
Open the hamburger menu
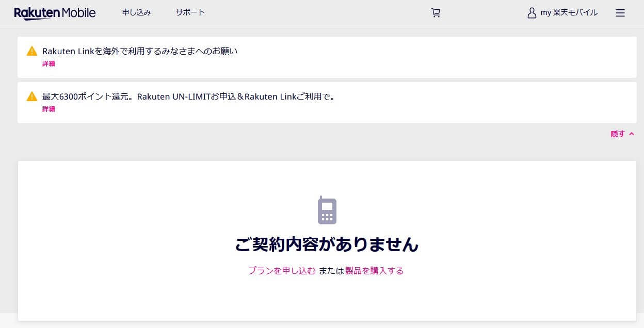click(620, 13)
